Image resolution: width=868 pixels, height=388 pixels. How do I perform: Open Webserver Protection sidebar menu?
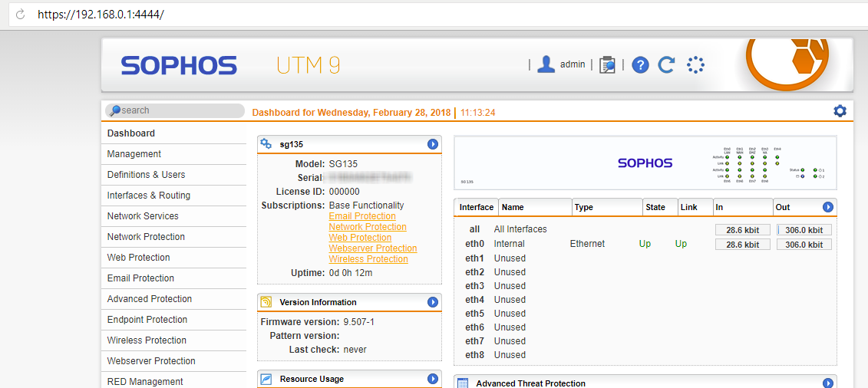[173, 361]
